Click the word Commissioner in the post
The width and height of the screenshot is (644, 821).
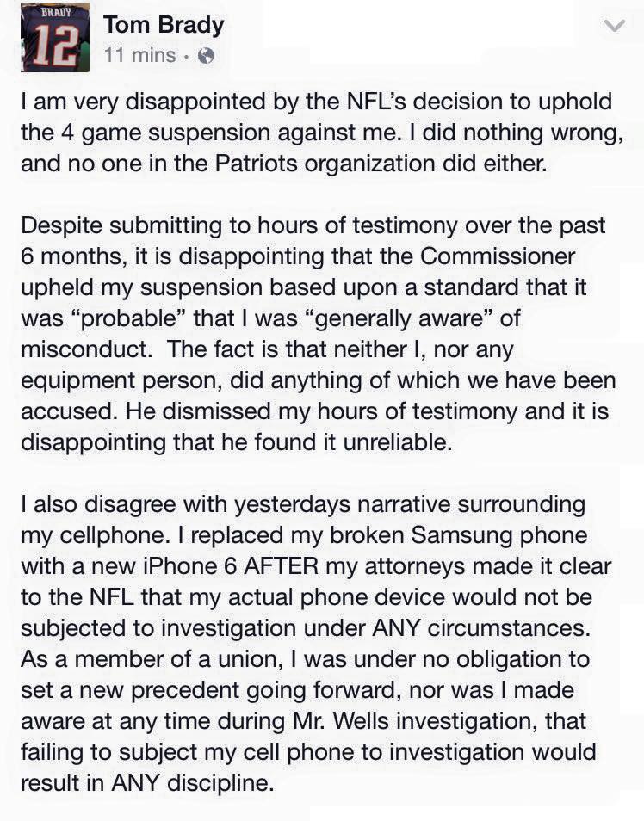click(497, 256)
